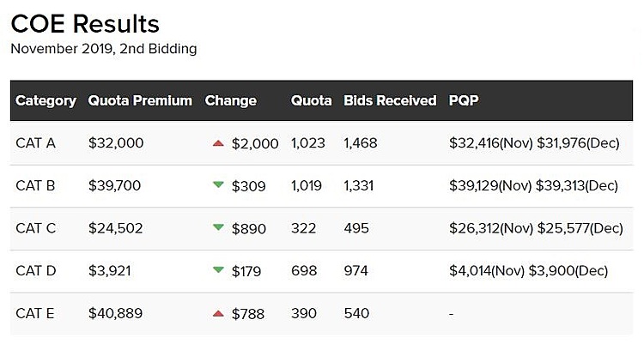Select the November 2019, 2nd Bidding subtitle
644x344 pixels.
(103, 49)
